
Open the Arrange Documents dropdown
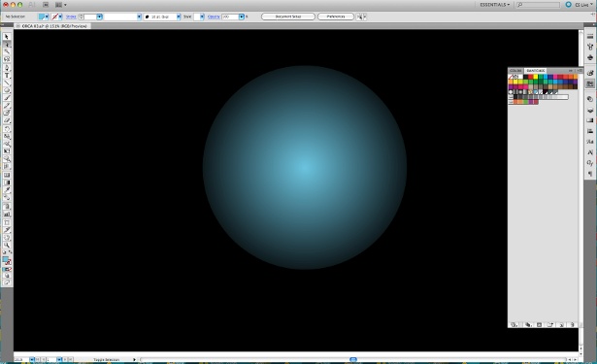point(60,5)
